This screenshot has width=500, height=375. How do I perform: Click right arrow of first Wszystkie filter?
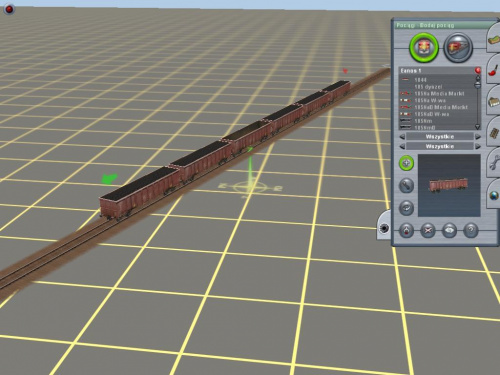478,137
